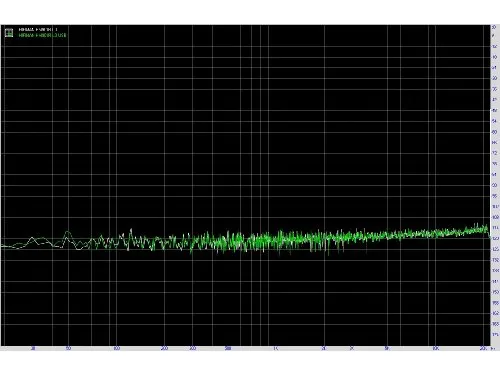Click the 300 Hz label on frequency axis

pyautogui.click(x=193, y=348)
